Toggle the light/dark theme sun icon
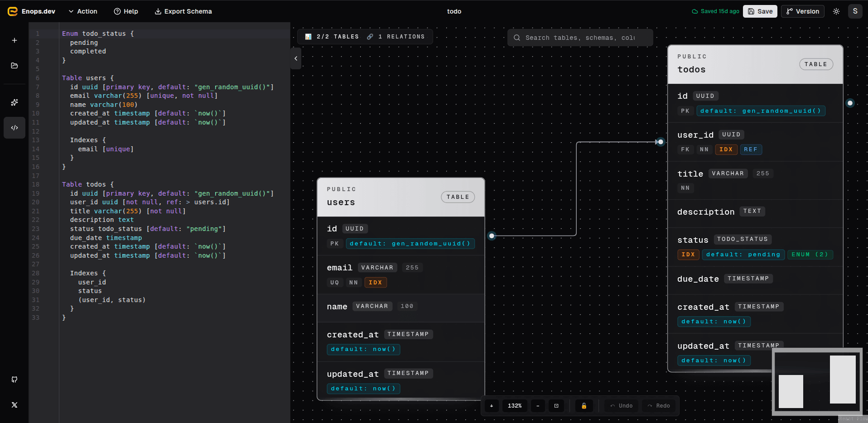The width and height of the screenshot is (868, 423). tap(836, 11)
